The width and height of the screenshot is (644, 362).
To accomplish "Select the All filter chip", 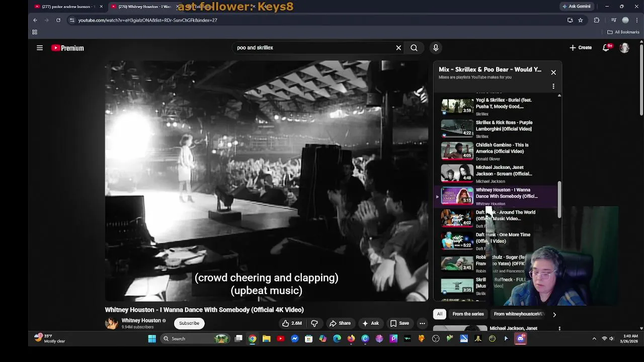I will pyautogui.click(x=440, y=314).
